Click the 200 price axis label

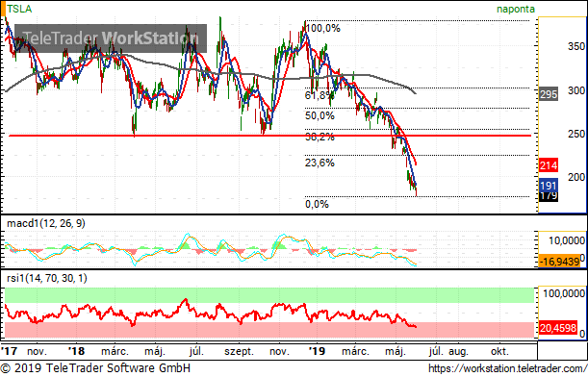tap(576, 177)
